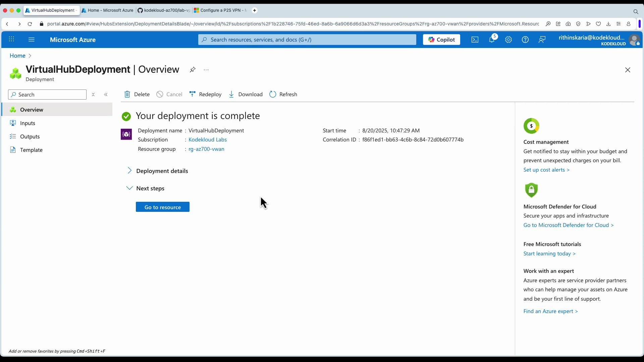Click the browser downloads icon

(608, 24)
